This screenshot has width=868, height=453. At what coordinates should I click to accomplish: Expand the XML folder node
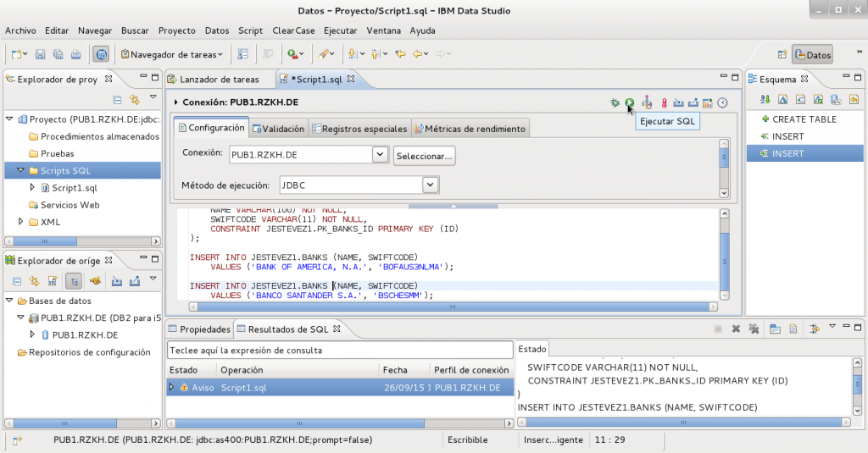coord(20,222)
